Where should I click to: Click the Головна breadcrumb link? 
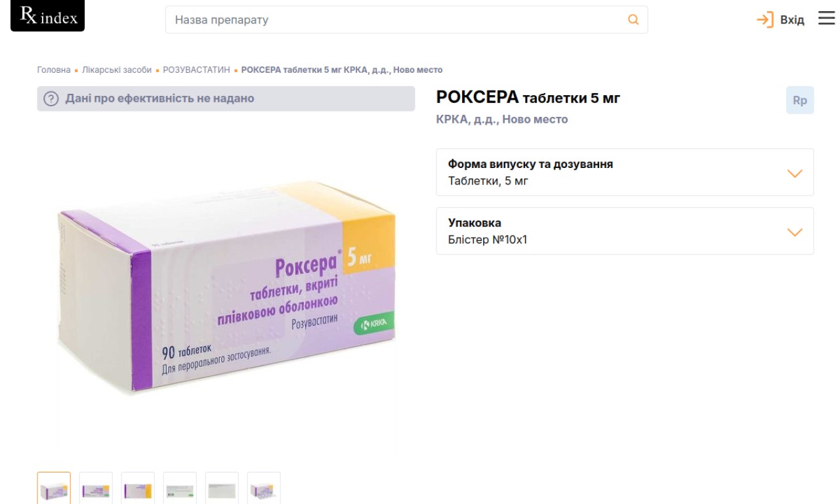(54, 70)
